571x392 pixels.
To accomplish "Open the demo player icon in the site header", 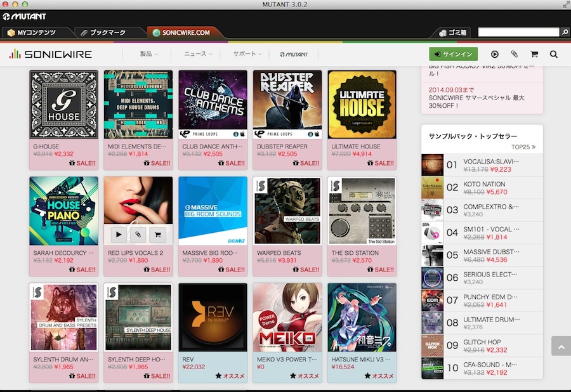I will coord(494,54).
